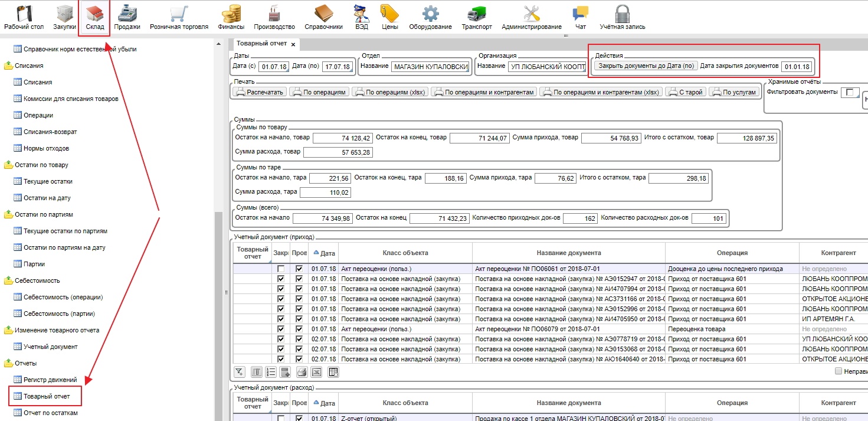Toggle Закрыт checkbox for Акт переоценки № ПО06061
Viewport: 868px width, 421px height.
281,269
